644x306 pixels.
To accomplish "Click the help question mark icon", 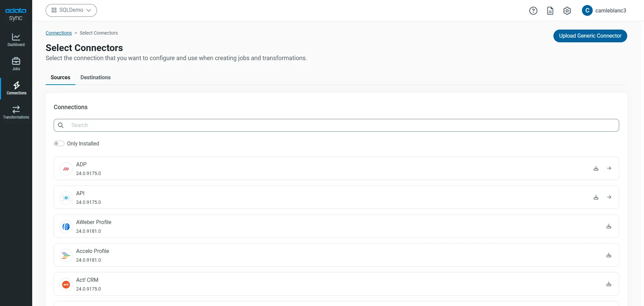I will (x=533, y=11).
